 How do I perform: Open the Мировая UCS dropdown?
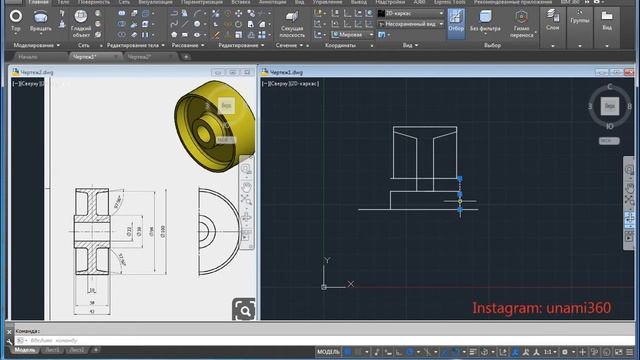click(x=352, y=35)
